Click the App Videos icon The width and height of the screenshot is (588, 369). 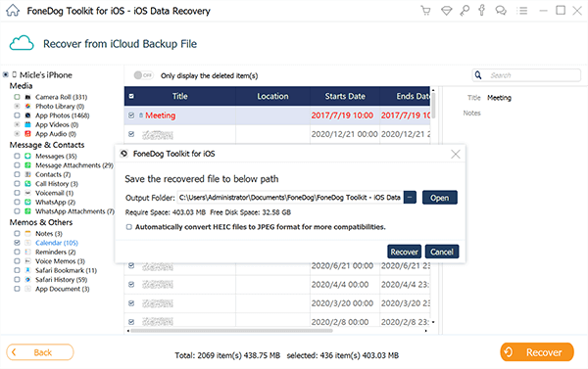[x=27, y=124]
